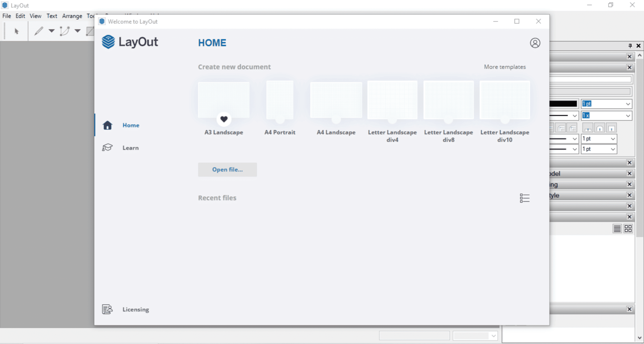The width and height of the screenshot is (644, 344).
Task: Click the user account icon
Action: pyautogui.click(x=535, y=43)
